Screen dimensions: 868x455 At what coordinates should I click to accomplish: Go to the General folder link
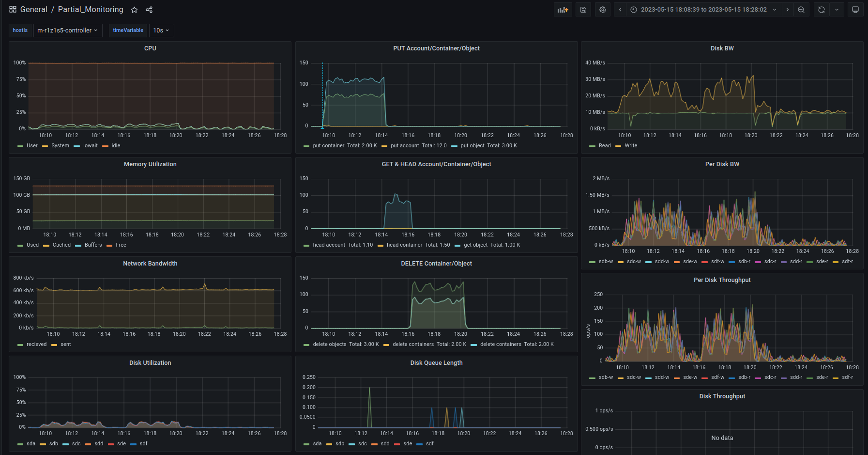(34, 10)
